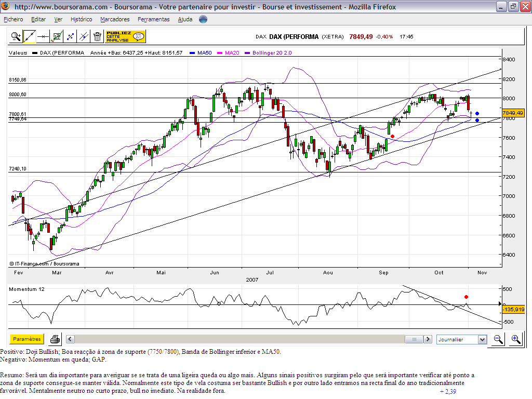
Task: Open the chart indicators tool
Action: point(57,36)
